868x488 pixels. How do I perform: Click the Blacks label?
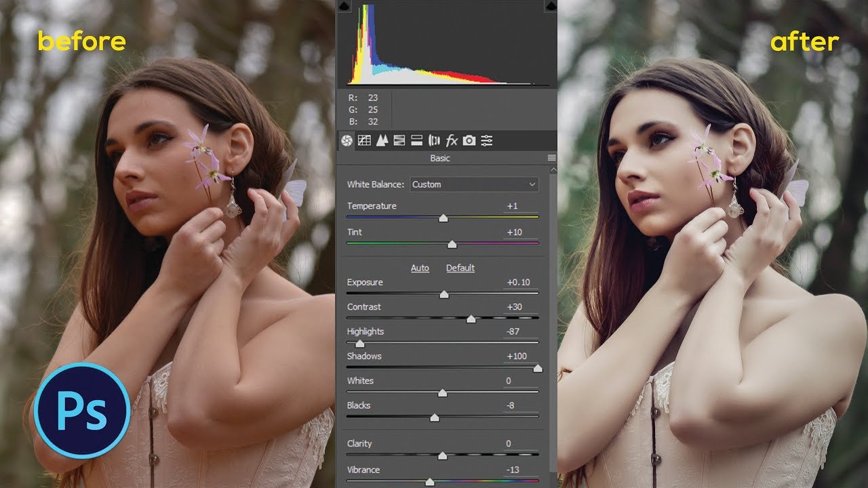(359, 405)
